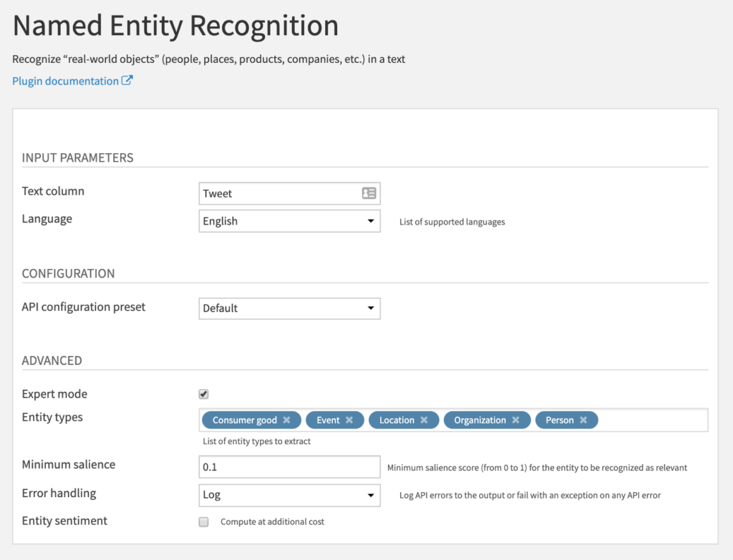This screenshot has width=733, height=560.
Task: Open the List of supported languages
Action: (x=452, y=222)
